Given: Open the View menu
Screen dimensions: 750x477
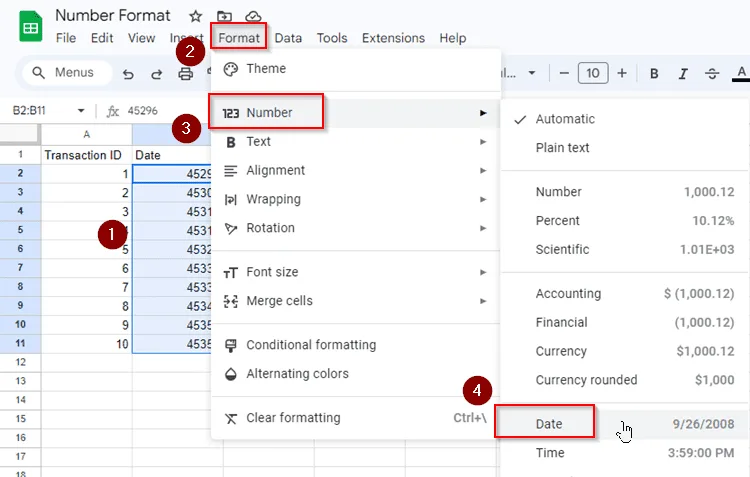Looking at the screenshot, I should pyautogui.click(x=141, y=38).
